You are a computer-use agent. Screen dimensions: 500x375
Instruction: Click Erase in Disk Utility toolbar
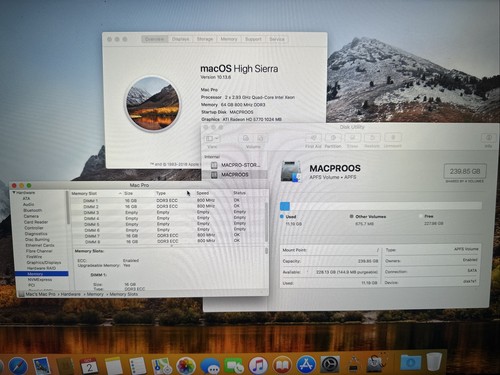(353, 140)
